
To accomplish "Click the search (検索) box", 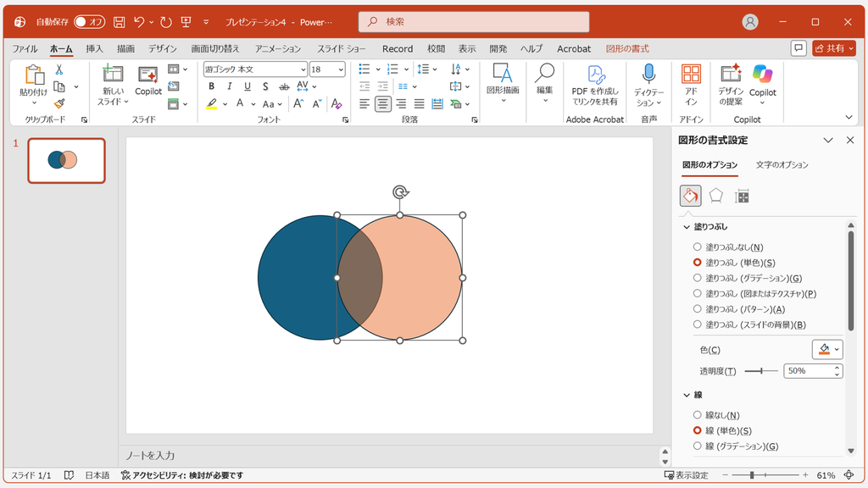I will (x=474, y=22).
